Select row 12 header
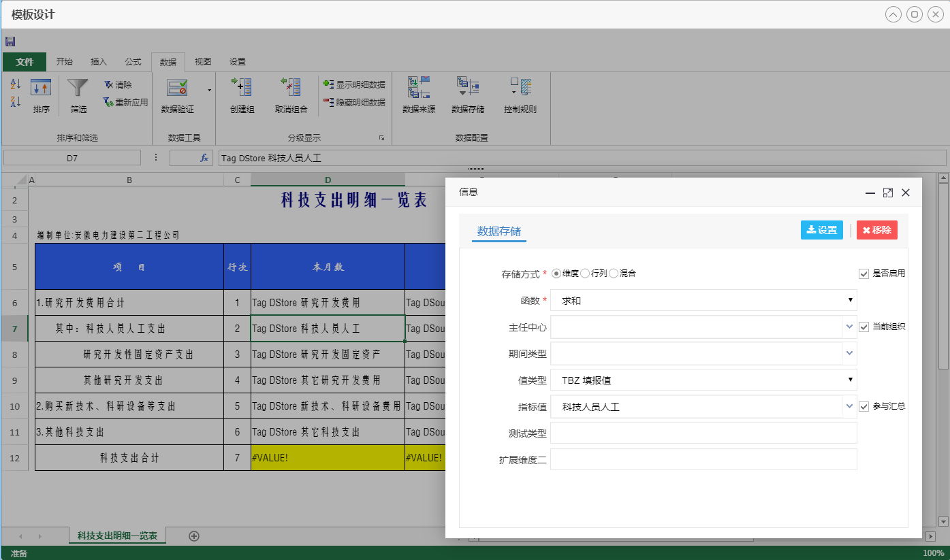950x560 pixels. [15, 458]
